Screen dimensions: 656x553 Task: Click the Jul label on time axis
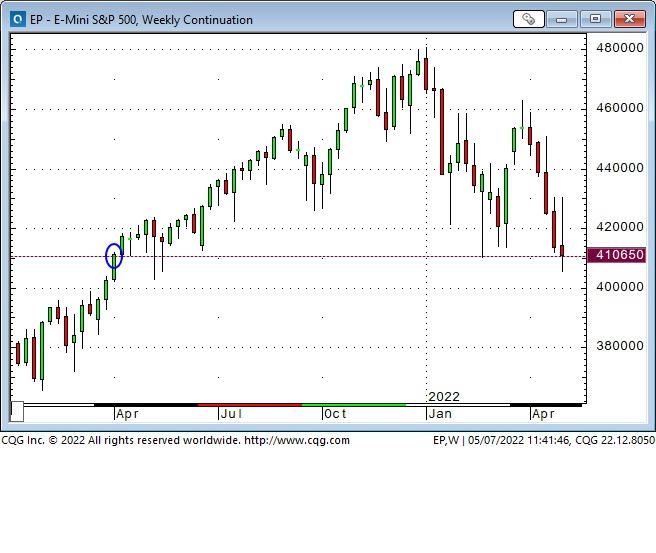[231, 414]
